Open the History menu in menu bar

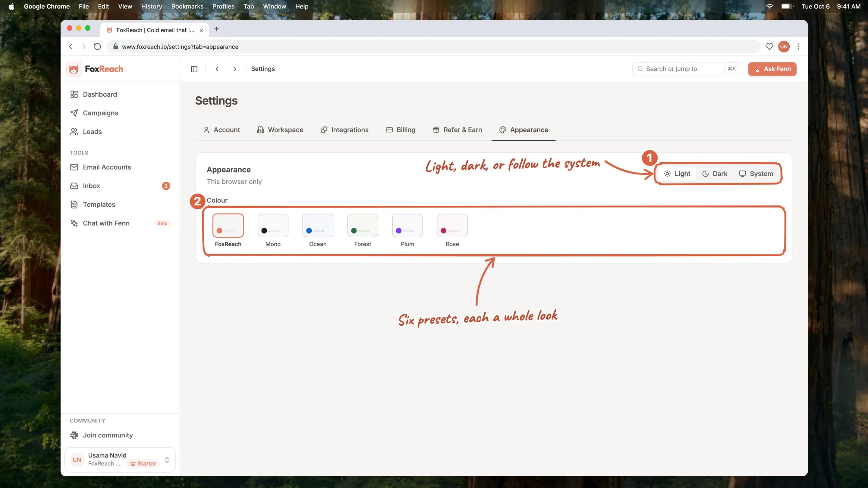[152, 6]
